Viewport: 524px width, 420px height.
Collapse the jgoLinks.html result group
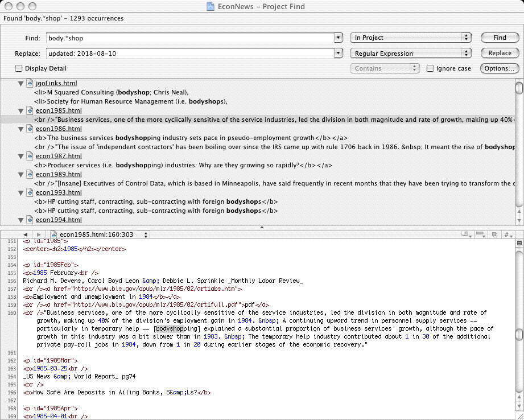click(x=20, y=84)
